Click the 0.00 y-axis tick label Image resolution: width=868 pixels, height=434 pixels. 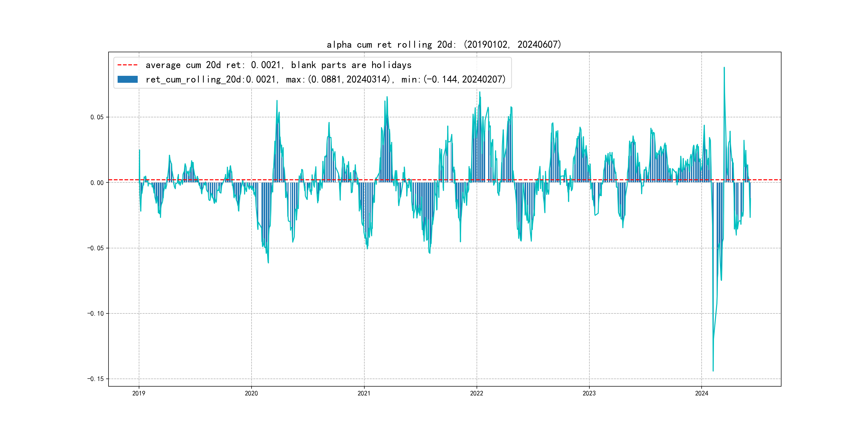click(x=97, y=183)
